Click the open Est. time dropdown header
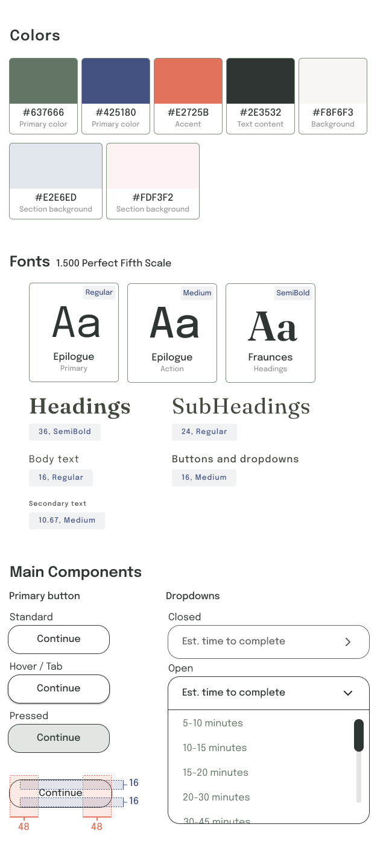Viewport: 386px width, 868px height. 268,693
